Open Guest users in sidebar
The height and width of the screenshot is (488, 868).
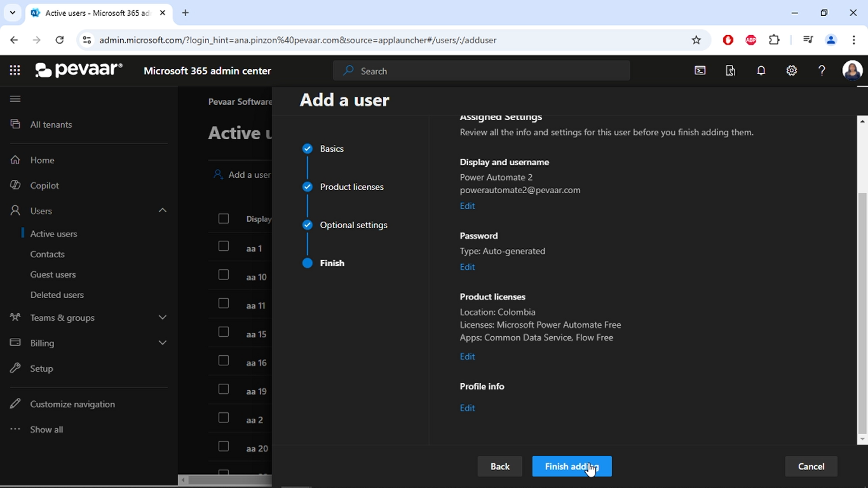53,274
